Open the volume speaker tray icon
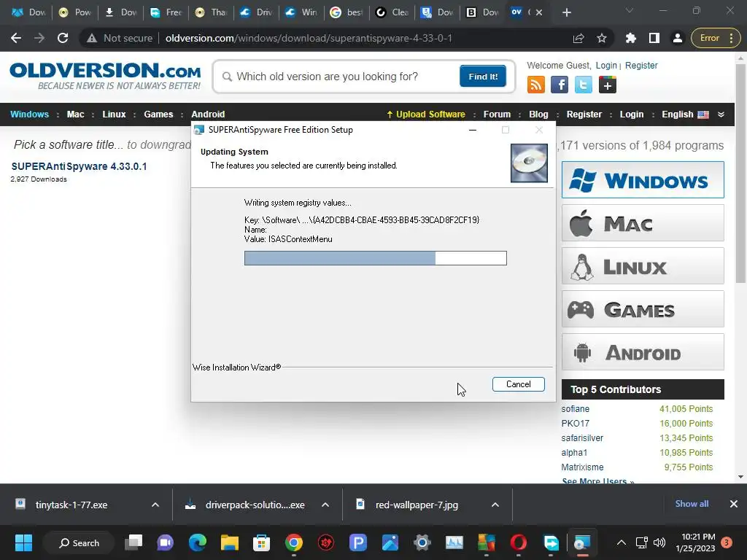747x560 pixels. tap(659, 542)
